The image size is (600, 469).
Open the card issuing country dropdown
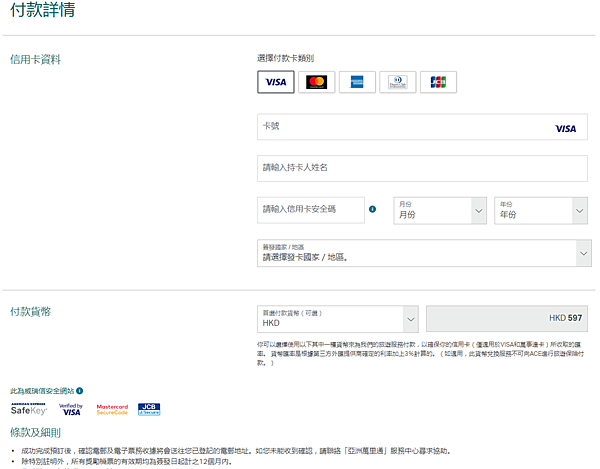pos(424,253)
